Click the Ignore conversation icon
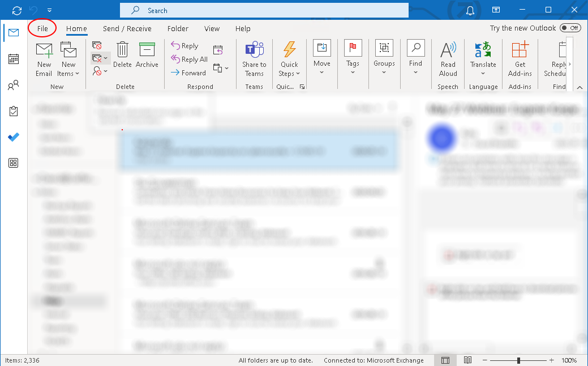 (x=97, y=45)
